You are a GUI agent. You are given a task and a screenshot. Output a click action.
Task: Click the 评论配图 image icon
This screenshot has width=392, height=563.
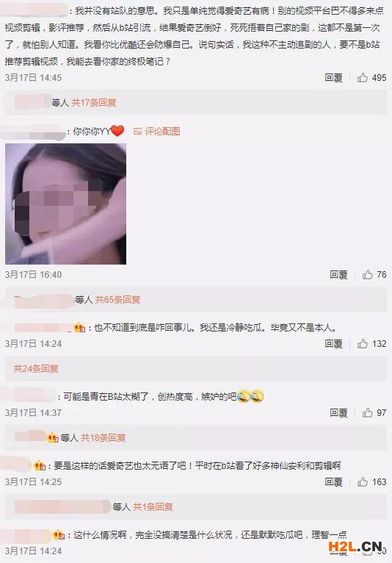point(137,132)
